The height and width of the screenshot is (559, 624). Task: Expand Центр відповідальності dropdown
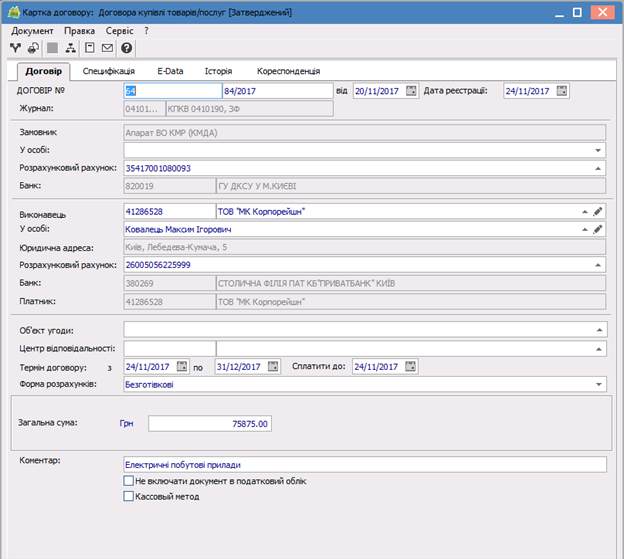[x=598, y=348]
